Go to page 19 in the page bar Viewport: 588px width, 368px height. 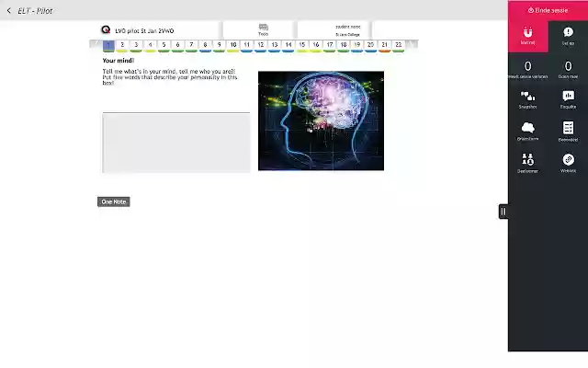[357, 45]
